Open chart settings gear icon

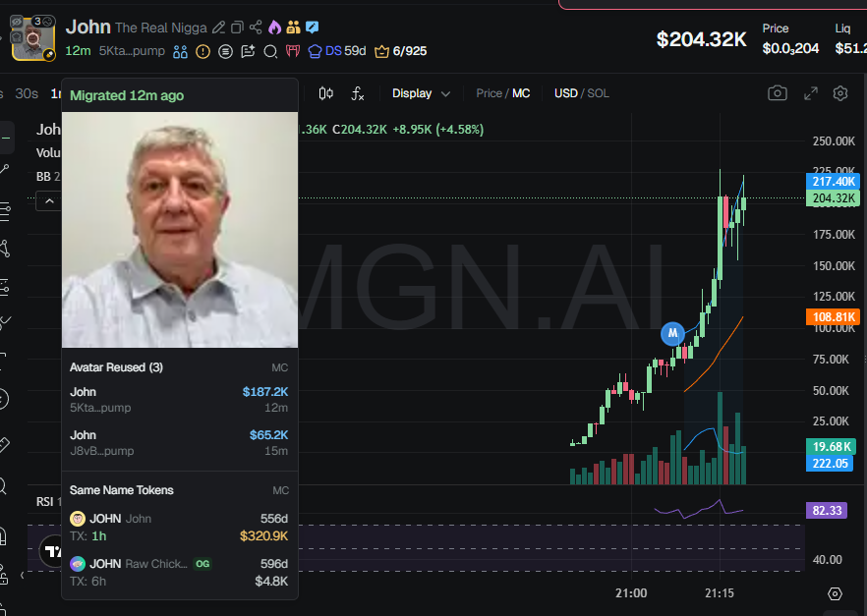840,93
